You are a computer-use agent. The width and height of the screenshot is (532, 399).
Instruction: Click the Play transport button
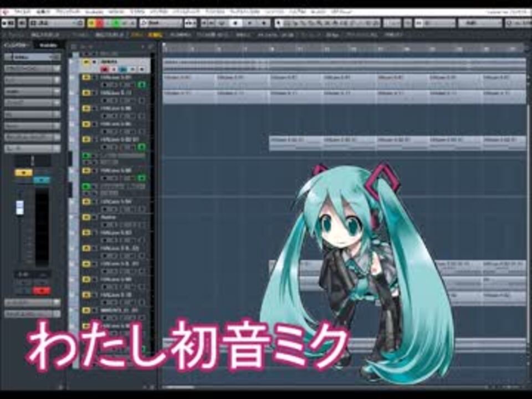(x=250, y=23)
